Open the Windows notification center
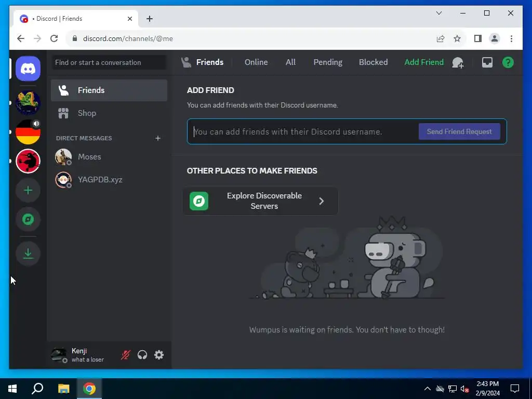 (515, 389)
